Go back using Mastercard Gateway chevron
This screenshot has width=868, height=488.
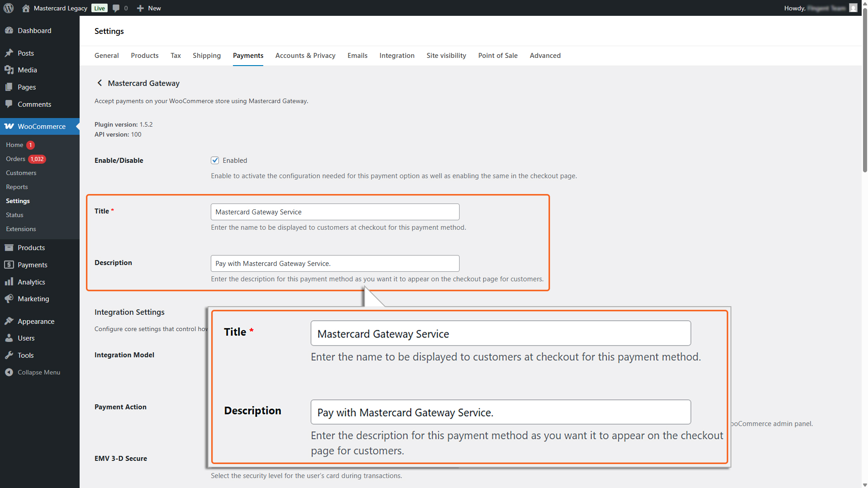coord(100,83)
